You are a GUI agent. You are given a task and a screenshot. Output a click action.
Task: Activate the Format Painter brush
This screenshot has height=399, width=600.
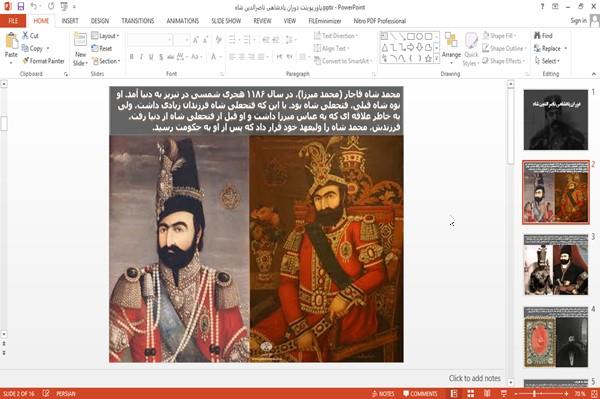(43, 61)
